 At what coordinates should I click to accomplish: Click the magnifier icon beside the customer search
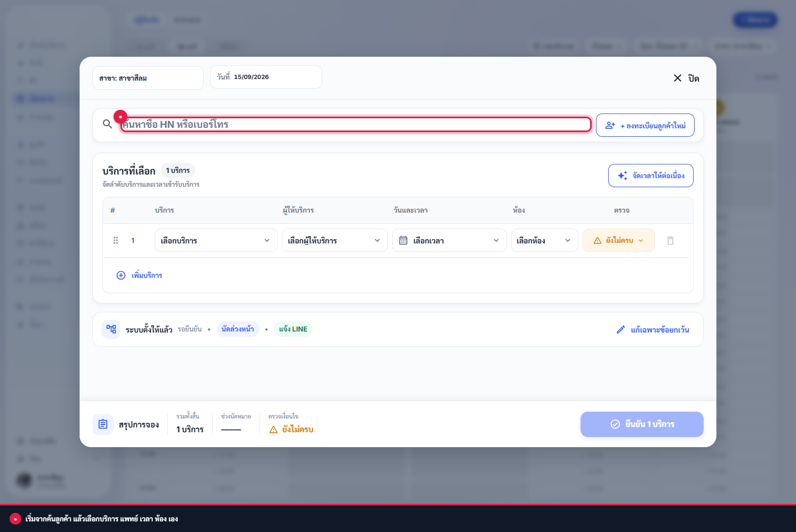click(107, 124)
